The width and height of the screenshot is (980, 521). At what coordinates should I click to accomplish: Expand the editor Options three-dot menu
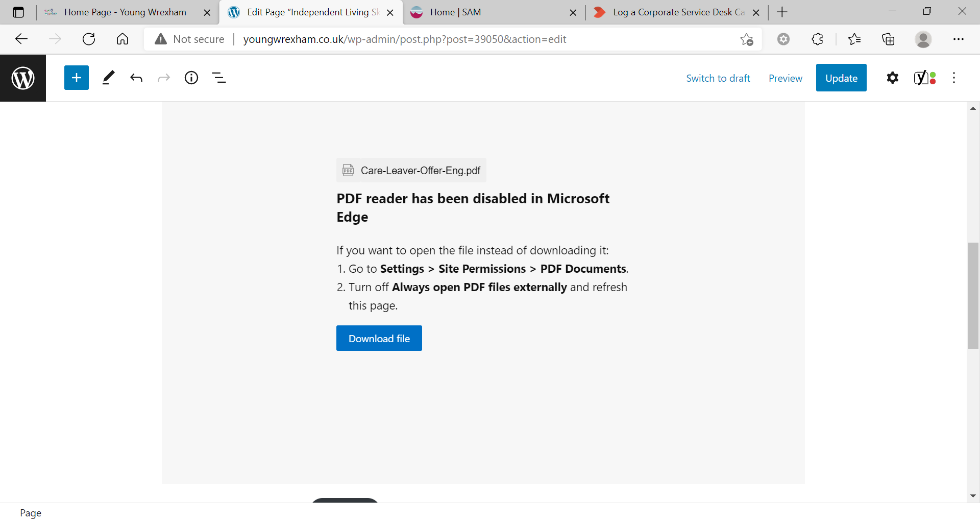(954, 78)
